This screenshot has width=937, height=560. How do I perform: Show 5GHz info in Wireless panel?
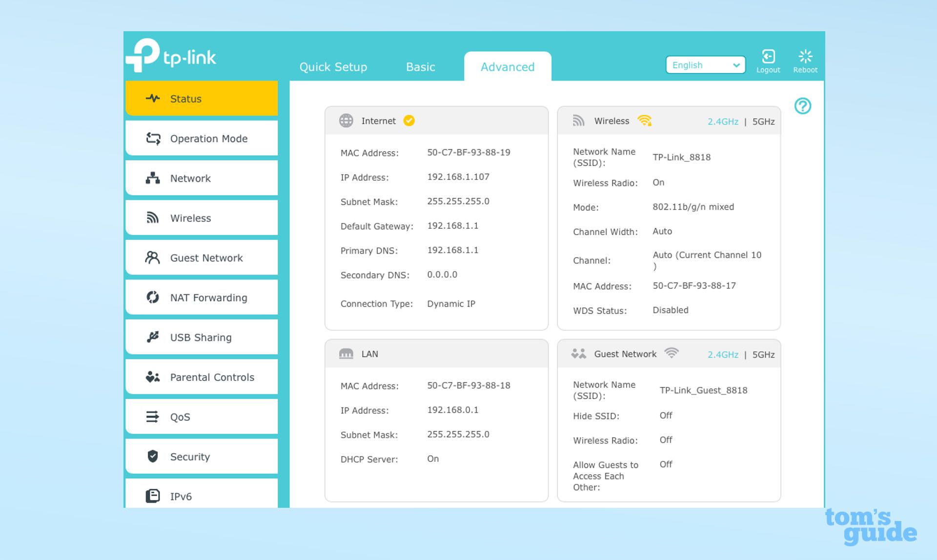click(x=763, y=121)
